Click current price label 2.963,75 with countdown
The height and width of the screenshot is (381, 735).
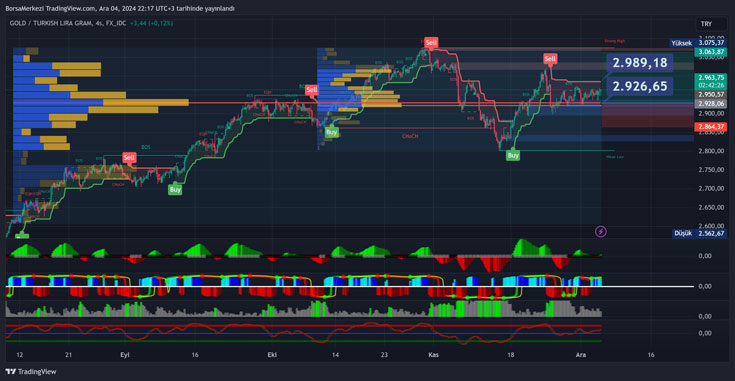tap(711, 82)
